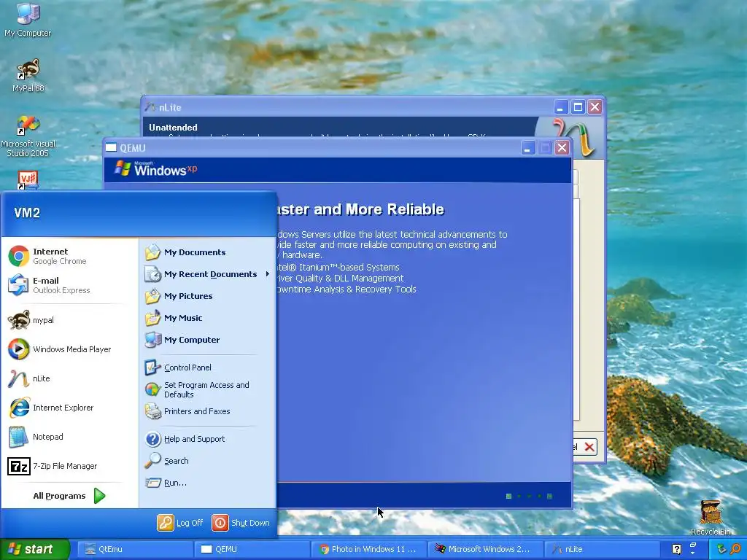The height and width of the screenshot is (560, 747).
Task: Click the Log Off button
Action: pyautogui.click(x=180, y=523)
